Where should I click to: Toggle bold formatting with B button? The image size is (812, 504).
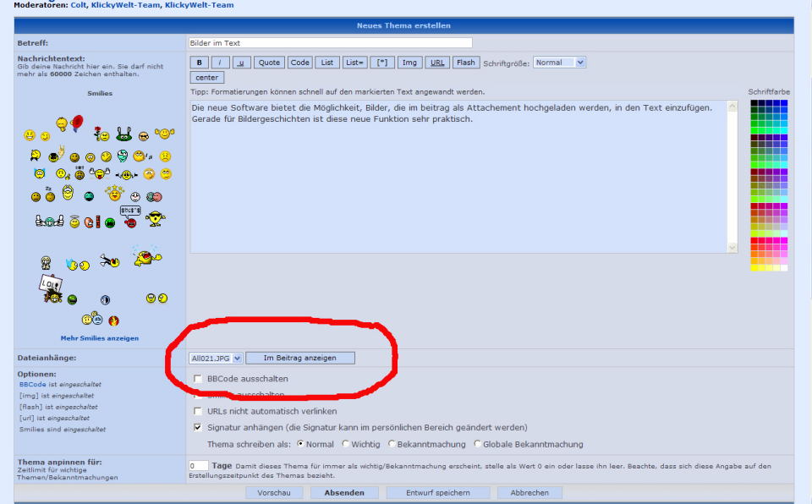199,63
